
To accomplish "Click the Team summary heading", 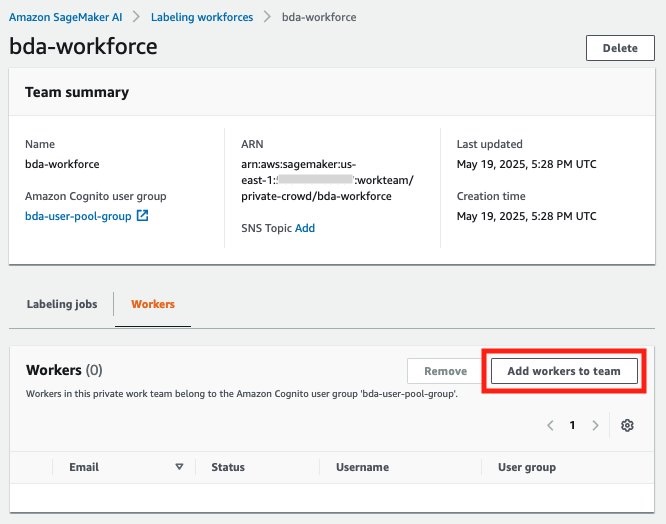I will [x=77, y=92].
